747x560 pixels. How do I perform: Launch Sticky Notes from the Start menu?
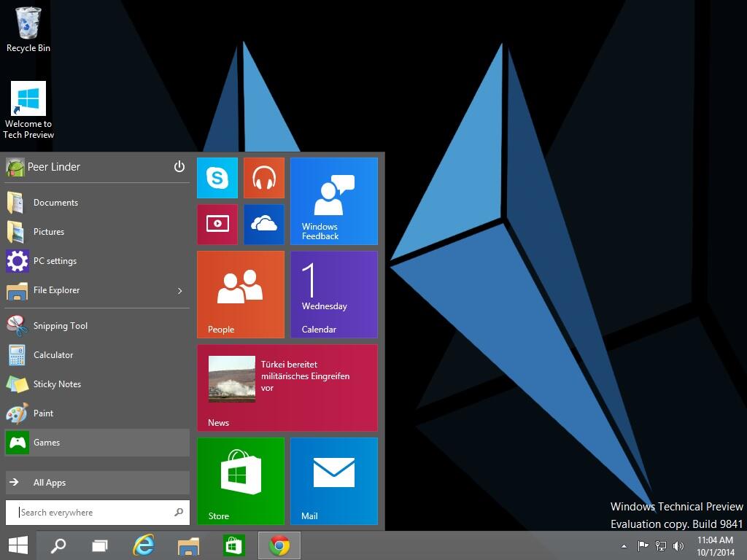click(97, 384)
